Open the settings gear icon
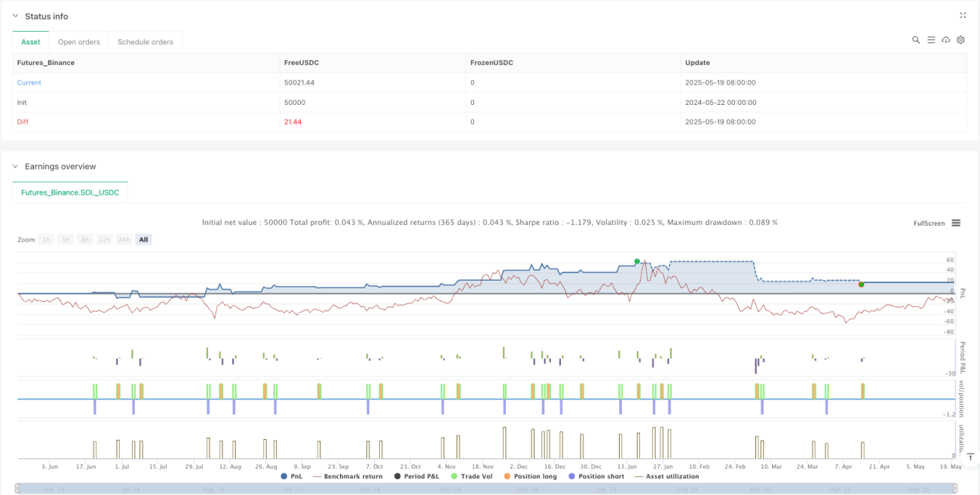Viewport: 980px width, 495px height. [x=960, y=40]
